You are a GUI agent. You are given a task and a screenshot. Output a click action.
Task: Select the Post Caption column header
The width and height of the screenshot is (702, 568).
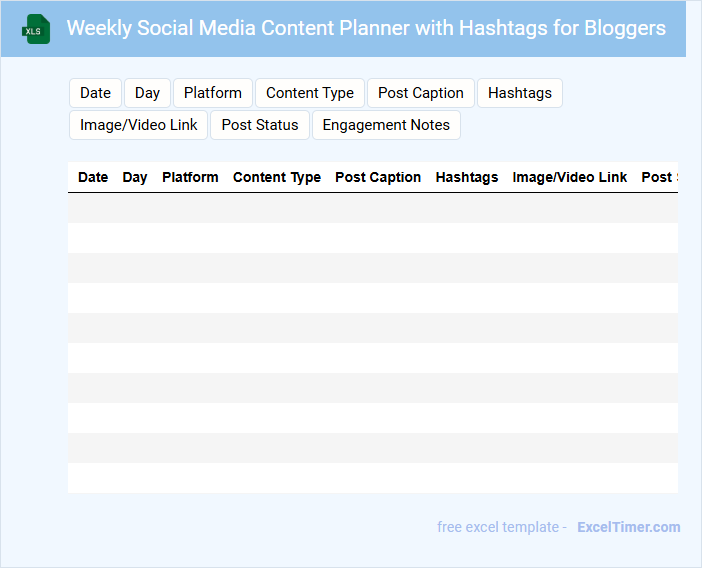click(378, 177)
